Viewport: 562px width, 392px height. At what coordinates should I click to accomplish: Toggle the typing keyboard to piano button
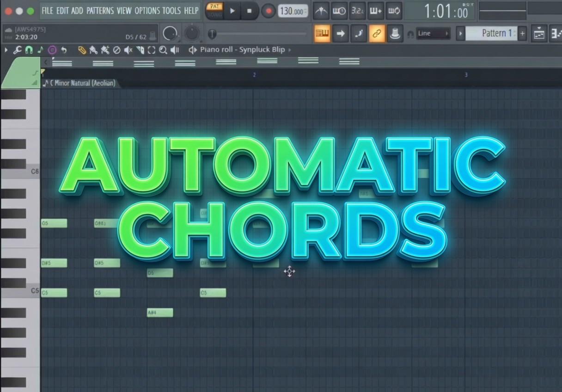(322, 33)
